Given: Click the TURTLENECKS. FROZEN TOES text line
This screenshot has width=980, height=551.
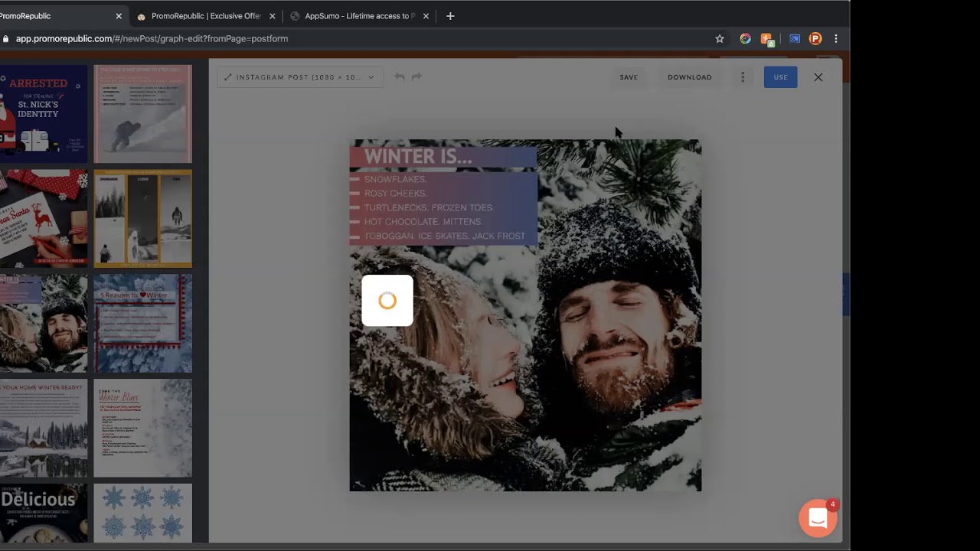Looking at the screenshot, I should point(430,207).
